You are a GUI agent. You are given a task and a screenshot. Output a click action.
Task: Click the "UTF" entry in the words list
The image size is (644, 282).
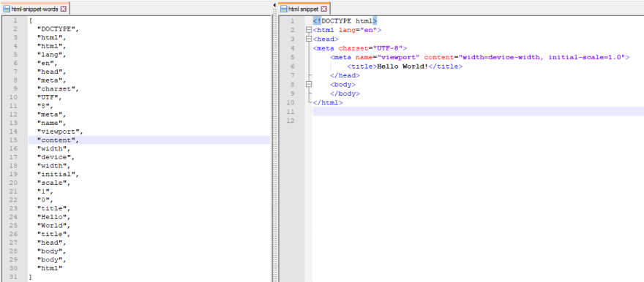pos(49,97)
